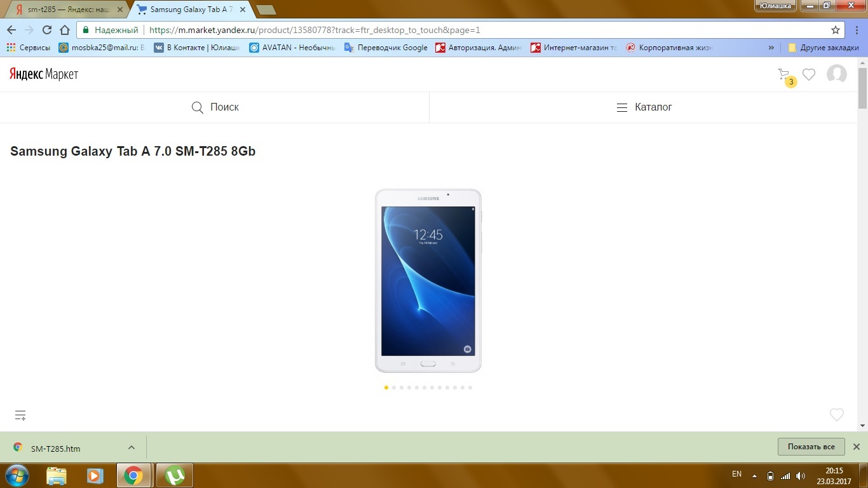Open the user profile avatar
The image size is (868, 488).
836,74
